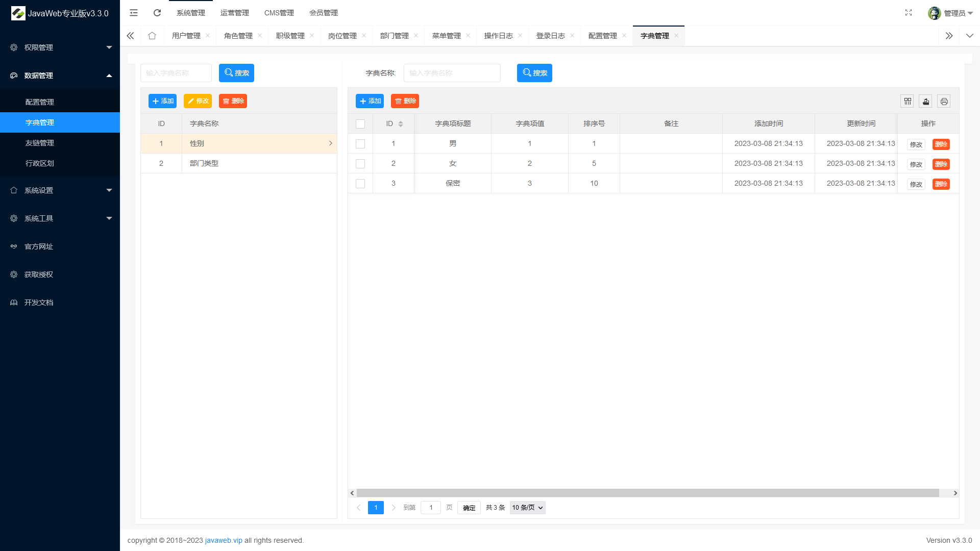Collapse the 数据管理 sidebar menu
The width and height of the screenshot is (980, 551).
click(60, 75)
